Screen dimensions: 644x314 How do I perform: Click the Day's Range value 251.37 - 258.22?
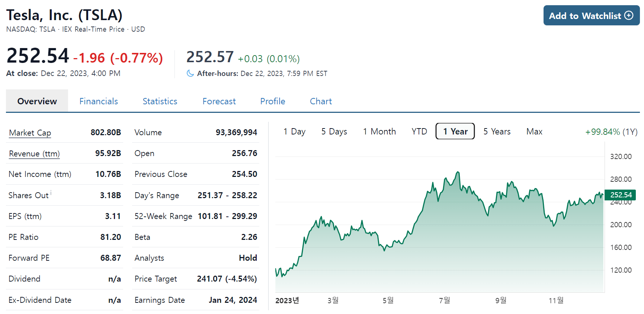point(227,195)
